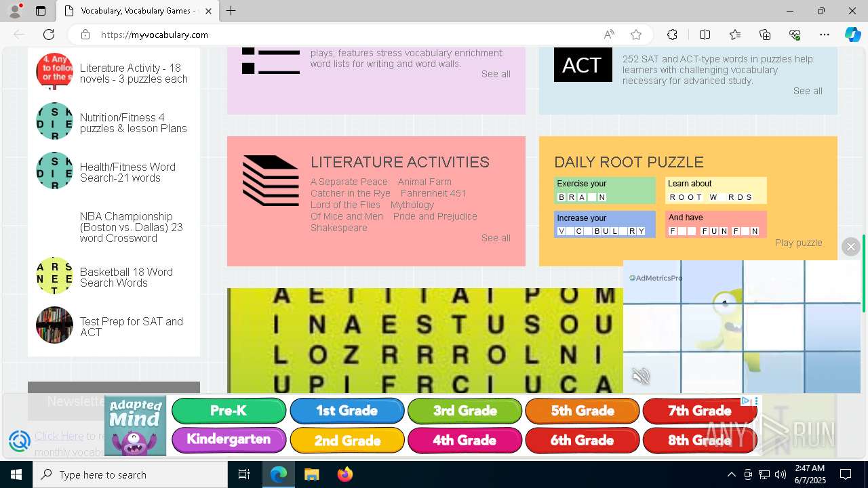Viewport: 868px width, 488px height.
Task: Open Windows Start menu
Action: tap(16, 474)
